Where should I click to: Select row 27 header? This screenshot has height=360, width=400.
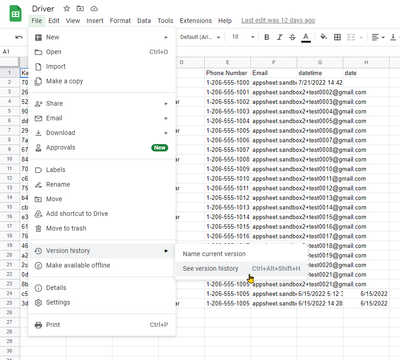coord(9,322)
